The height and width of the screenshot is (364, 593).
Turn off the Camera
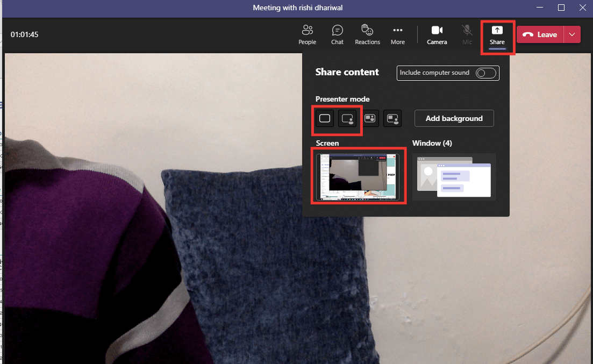(x=437, y=34)
